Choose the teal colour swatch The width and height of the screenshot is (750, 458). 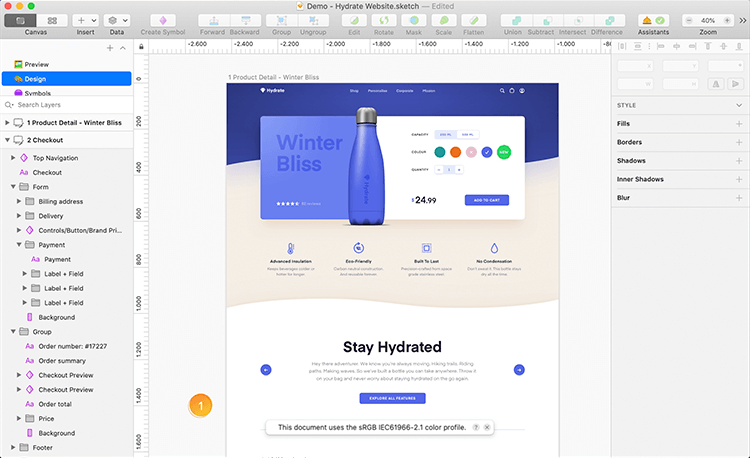coord(440,152)
